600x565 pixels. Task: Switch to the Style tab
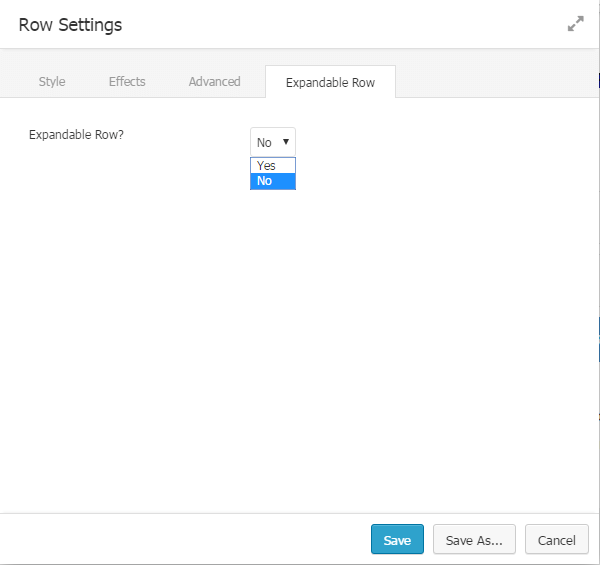(x=52, y=81)
